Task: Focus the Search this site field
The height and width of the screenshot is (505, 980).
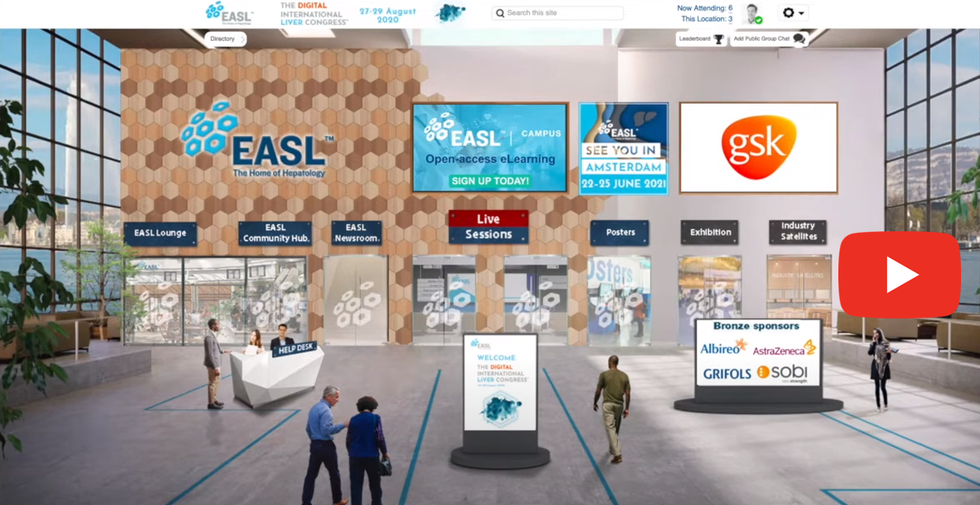Action: click(557, 13)
